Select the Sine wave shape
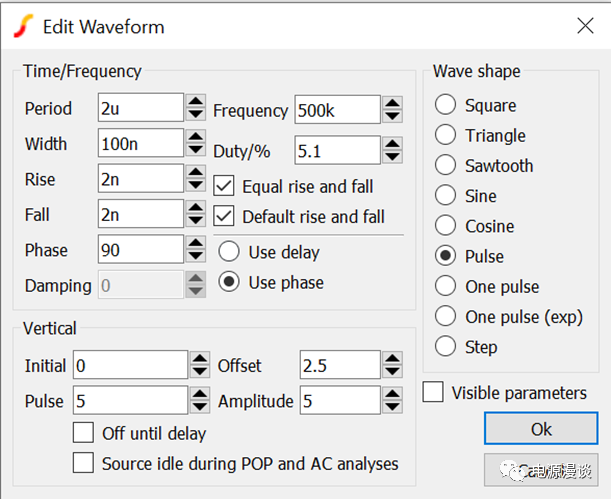 pyautogui.click(x=445, y=196)
